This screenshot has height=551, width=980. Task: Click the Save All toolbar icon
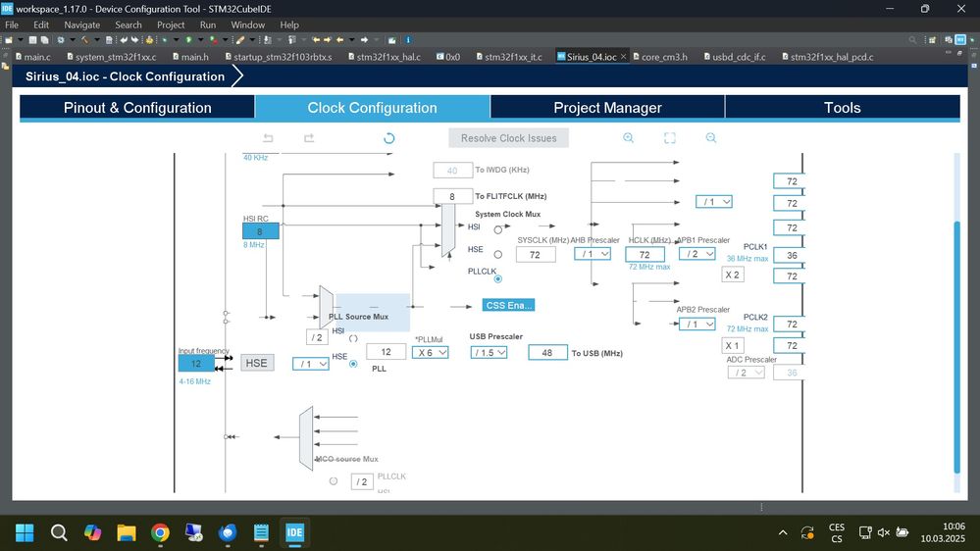(x=44, y=40)
